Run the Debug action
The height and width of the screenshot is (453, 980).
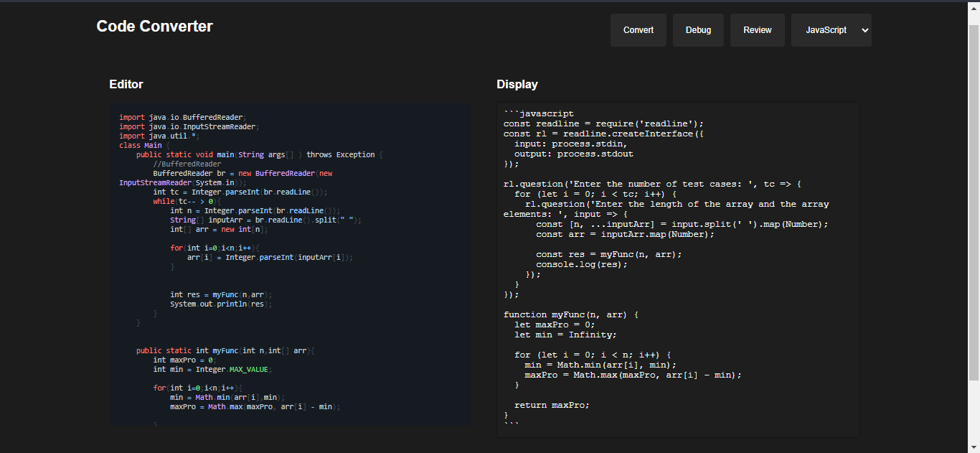point(698,30)
